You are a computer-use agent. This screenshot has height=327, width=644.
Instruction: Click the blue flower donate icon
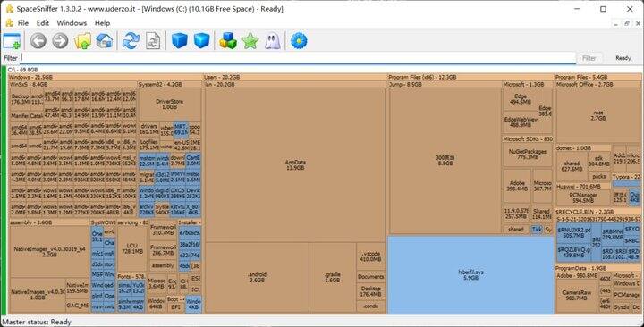299,41
